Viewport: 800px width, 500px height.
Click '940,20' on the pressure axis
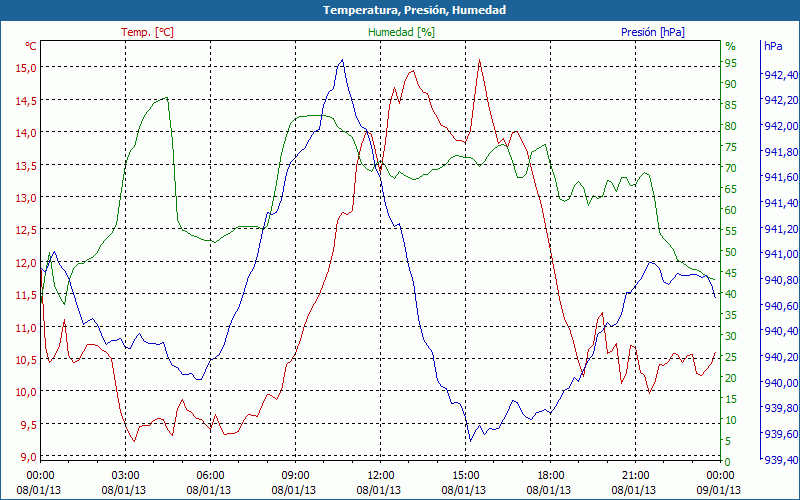pyautogui.click(x=781, y=357)
